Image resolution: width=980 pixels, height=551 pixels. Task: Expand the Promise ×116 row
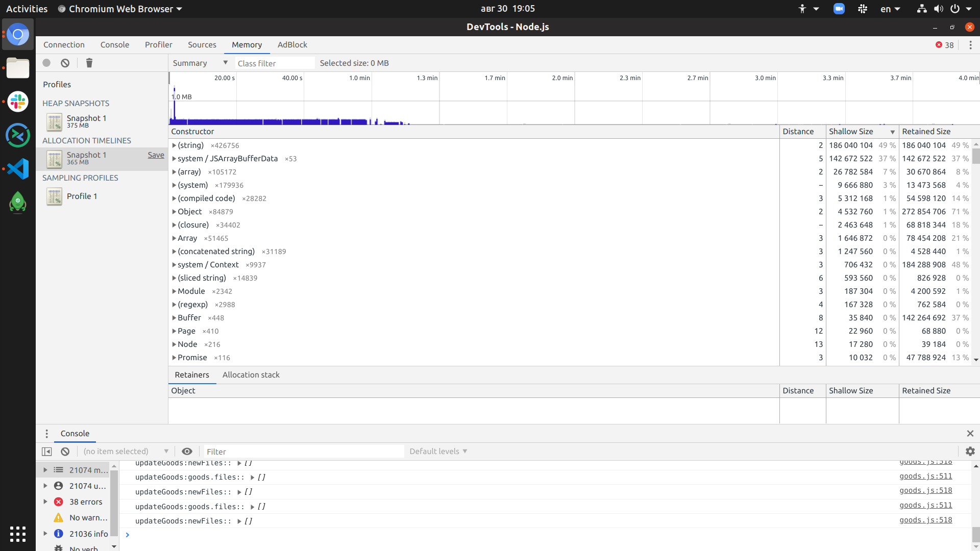pos(174,358)
